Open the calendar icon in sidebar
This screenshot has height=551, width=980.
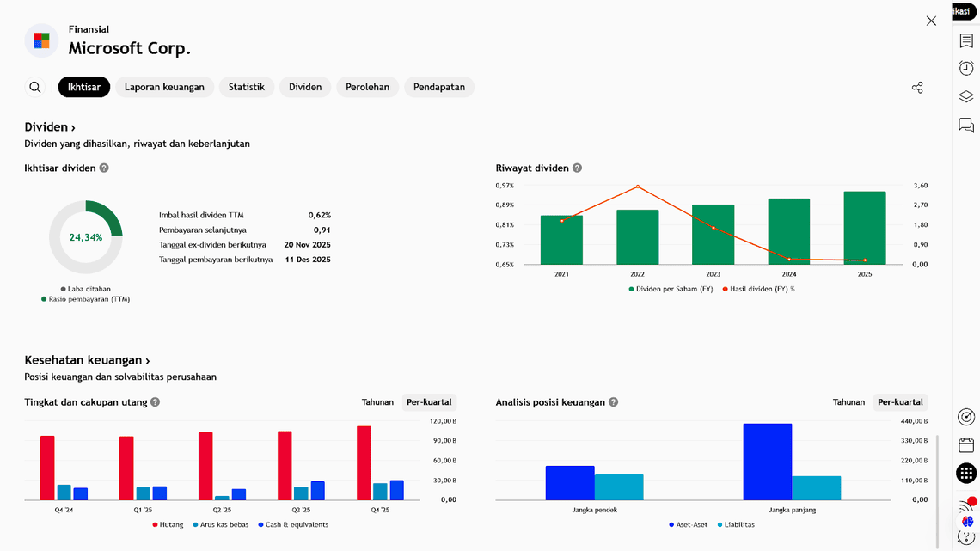click(966, 445)
